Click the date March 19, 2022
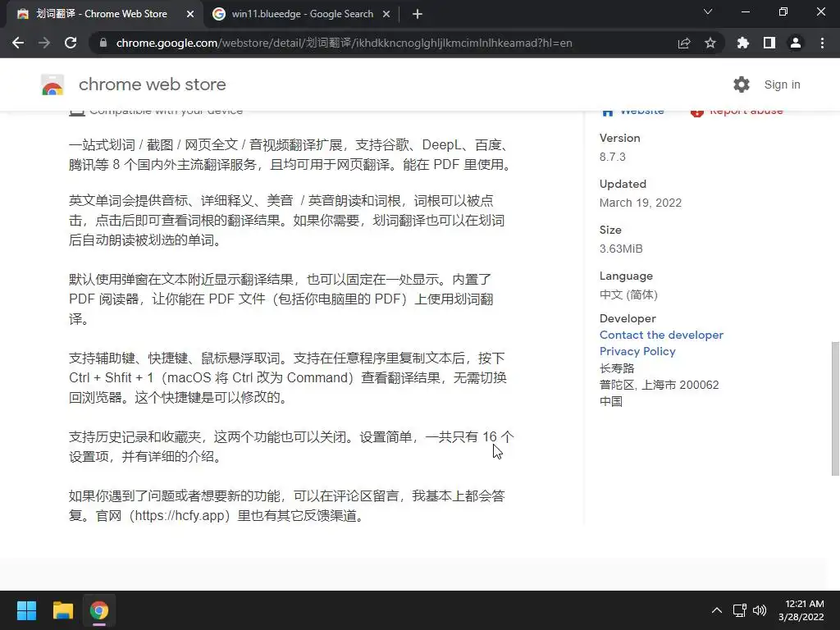The height and width of the screenshot is (630, 840). tap(640, 203)
